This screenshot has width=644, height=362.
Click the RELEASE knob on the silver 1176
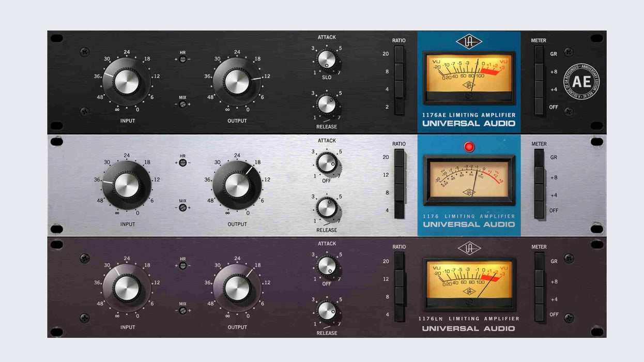tap(327, 207)
